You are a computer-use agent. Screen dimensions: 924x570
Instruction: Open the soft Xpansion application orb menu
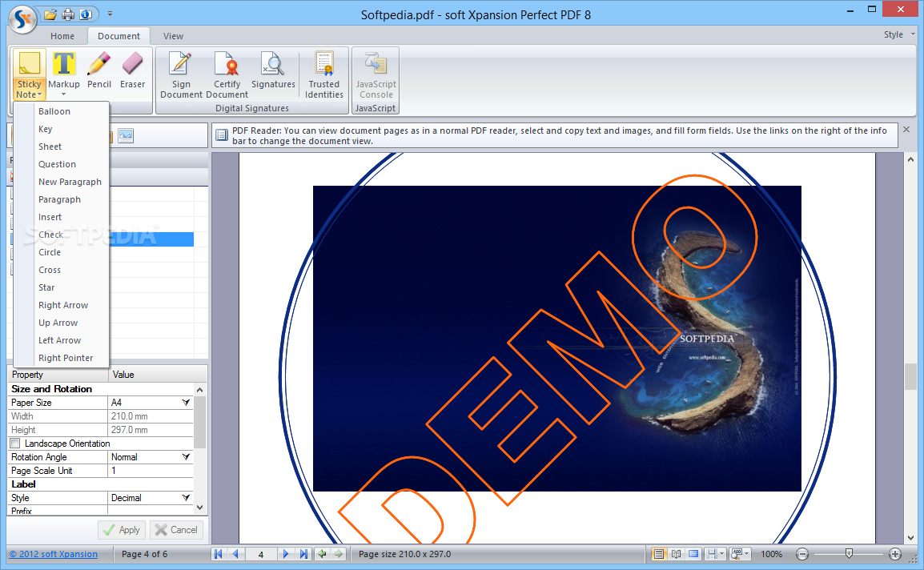[x=22, y=19]
